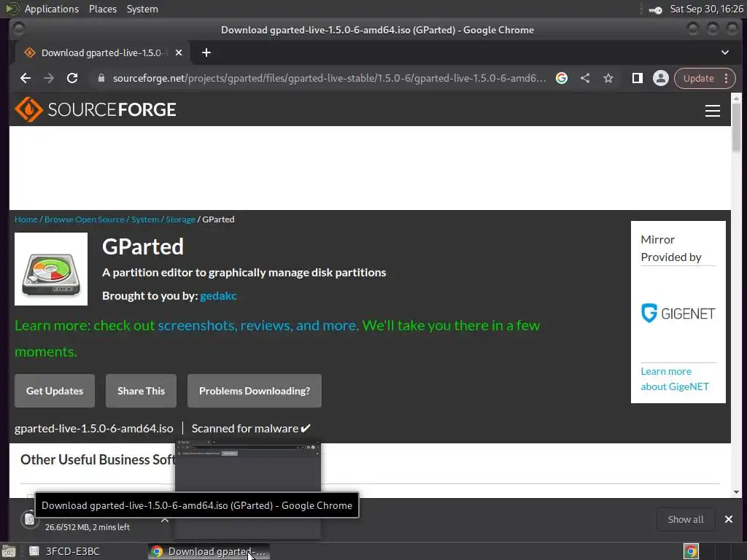The width and height of the screenshot is (747, 560).
Task: Open Learn more about GigeNET link
Action: coord(675,379)
